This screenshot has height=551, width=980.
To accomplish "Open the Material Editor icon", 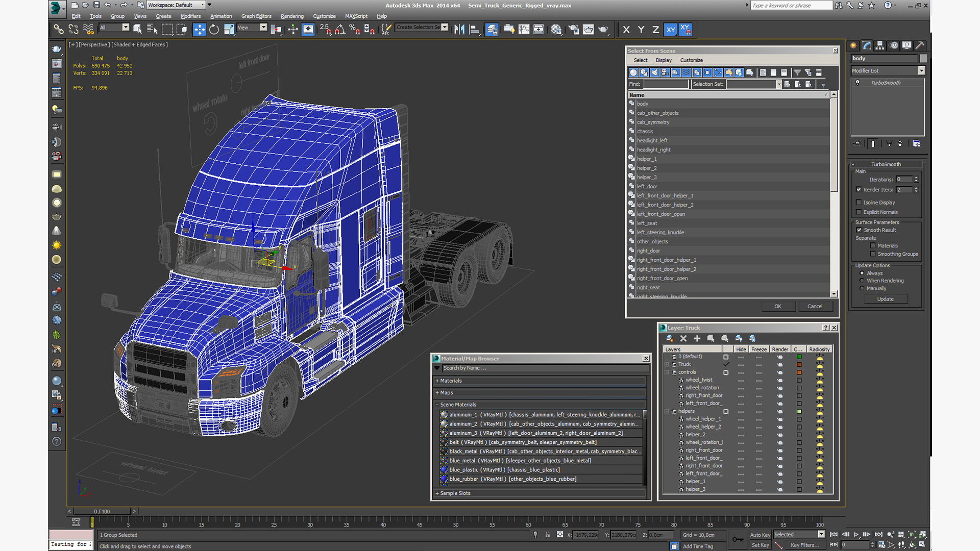I will [556, 30].
